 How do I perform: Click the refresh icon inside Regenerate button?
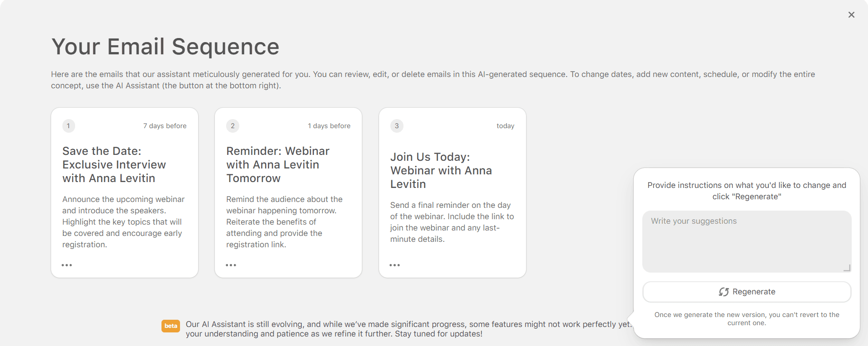click(x=724, y=292)
